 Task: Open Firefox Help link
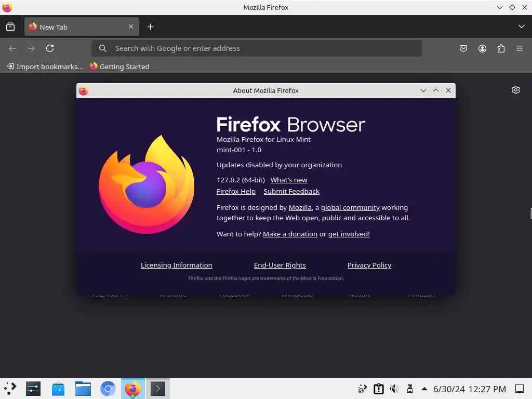point(236,191)
